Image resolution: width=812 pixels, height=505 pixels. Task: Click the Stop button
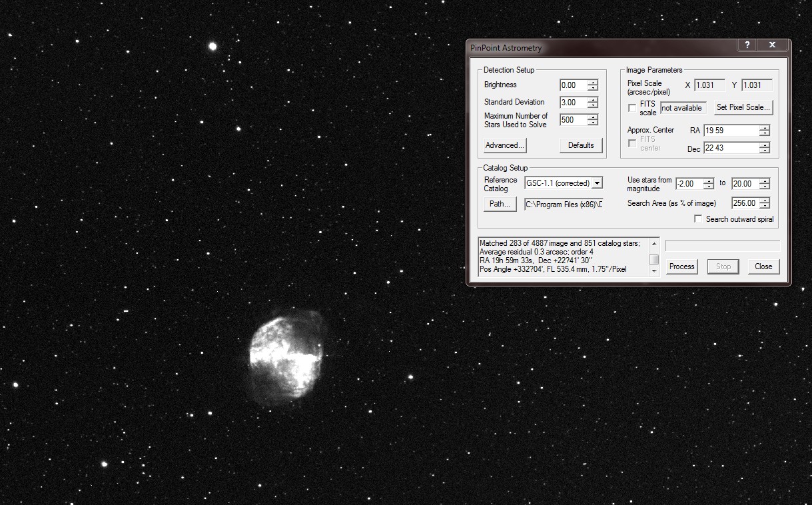(723, 266)
